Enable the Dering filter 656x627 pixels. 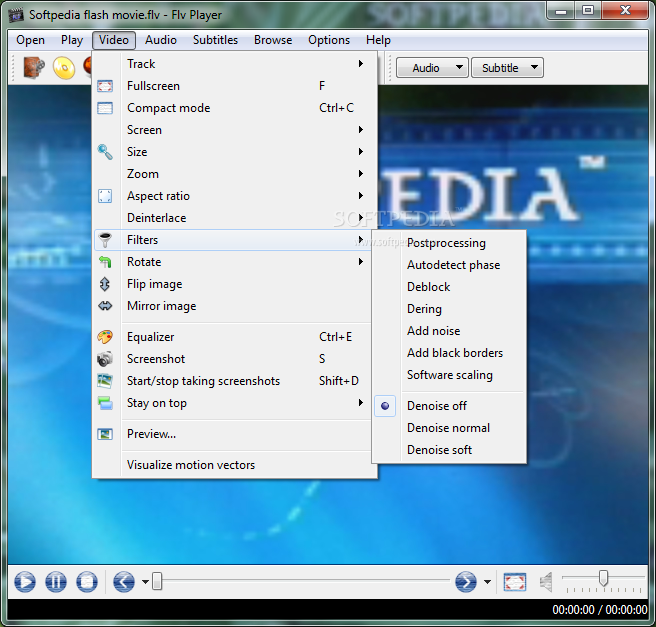[x=449, y=309]
